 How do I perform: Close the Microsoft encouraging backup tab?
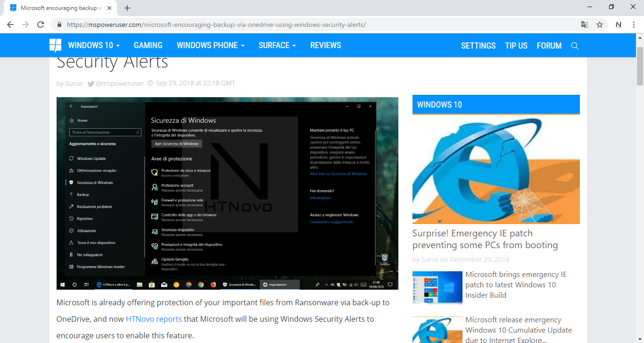[110, 8]
